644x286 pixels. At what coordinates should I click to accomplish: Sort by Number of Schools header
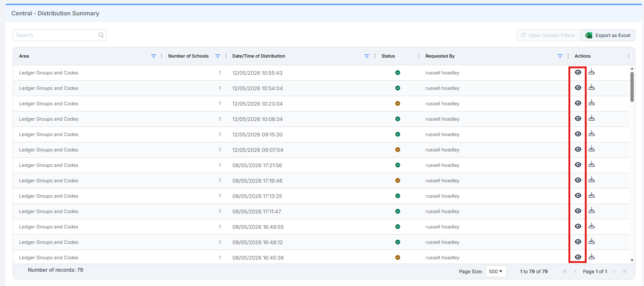pos(188,56)
